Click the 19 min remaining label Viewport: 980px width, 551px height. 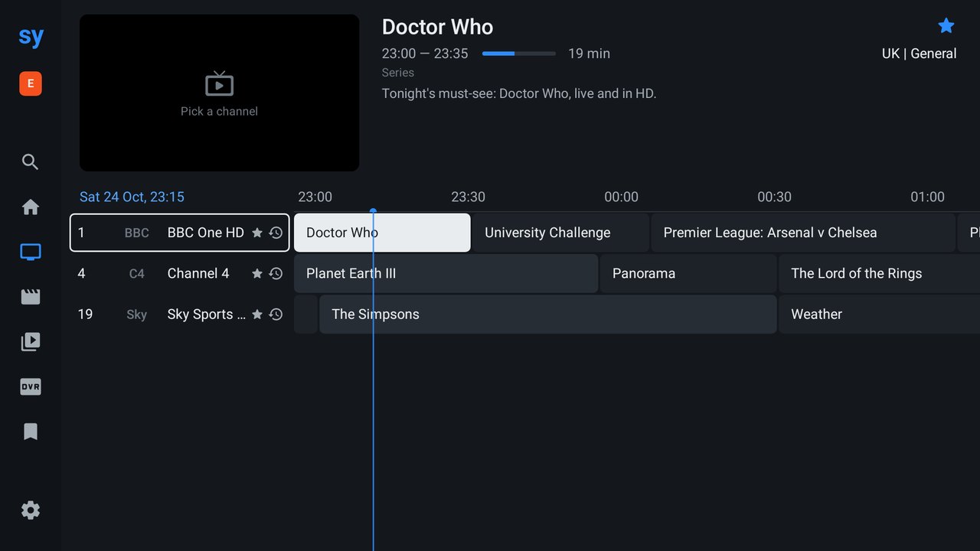click(589, 54)
